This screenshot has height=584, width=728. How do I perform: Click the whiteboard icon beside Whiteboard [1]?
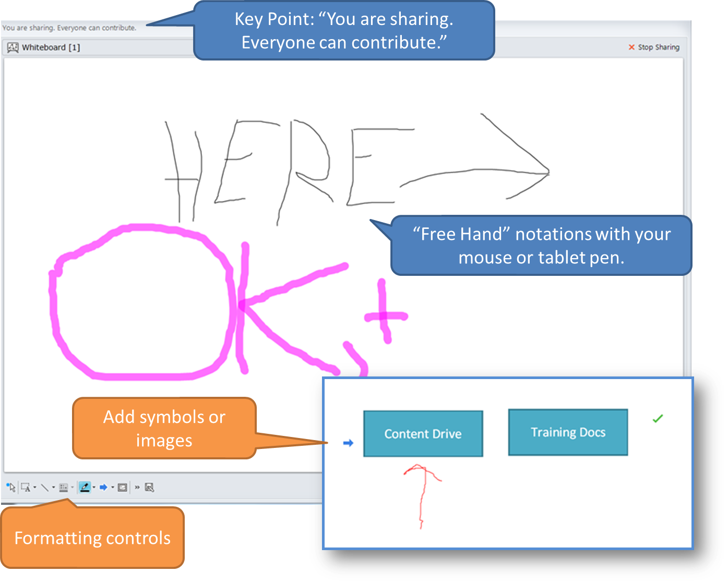[13, 47]
